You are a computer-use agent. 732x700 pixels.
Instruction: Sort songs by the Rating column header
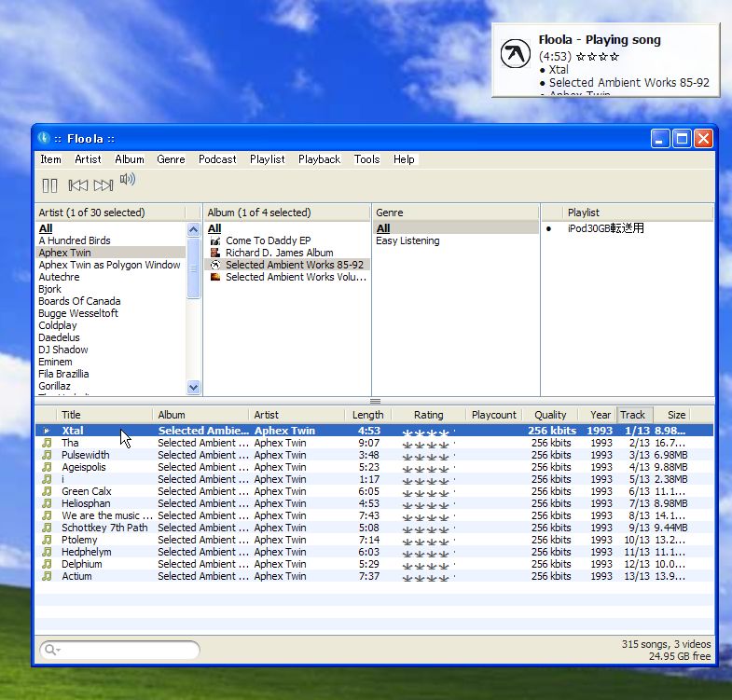click(429, 415)
